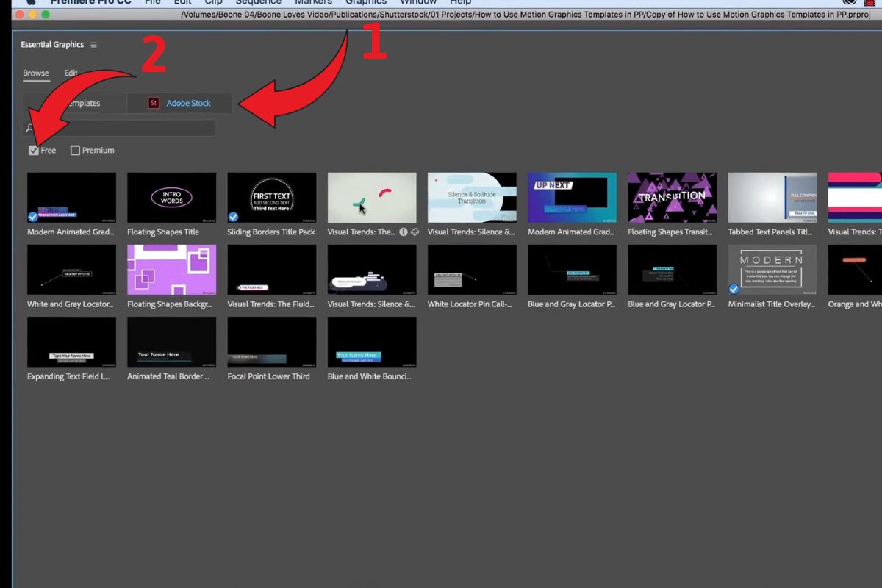Select the Silence & Solitude Transition thumbnail
The width and height of the screenshot is (882, 588).
point(472,198)
